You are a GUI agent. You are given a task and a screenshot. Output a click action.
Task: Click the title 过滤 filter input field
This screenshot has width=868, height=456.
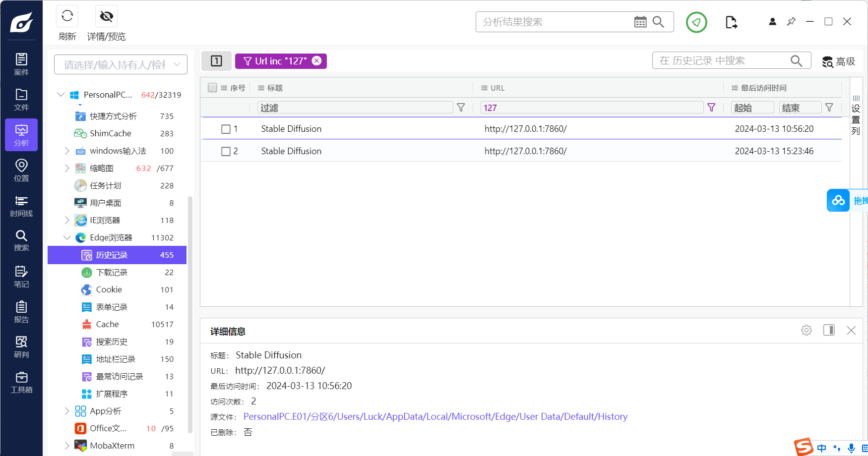[355, 108]
